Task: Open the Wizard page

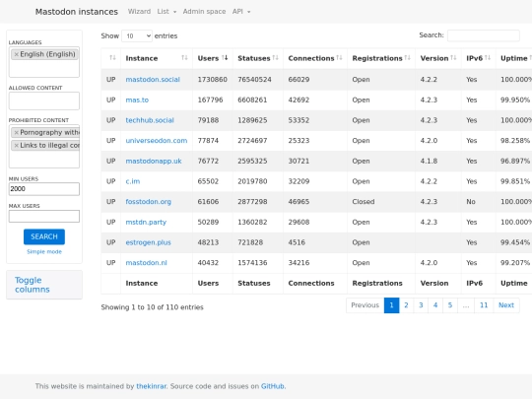Action: click(139, 12)
